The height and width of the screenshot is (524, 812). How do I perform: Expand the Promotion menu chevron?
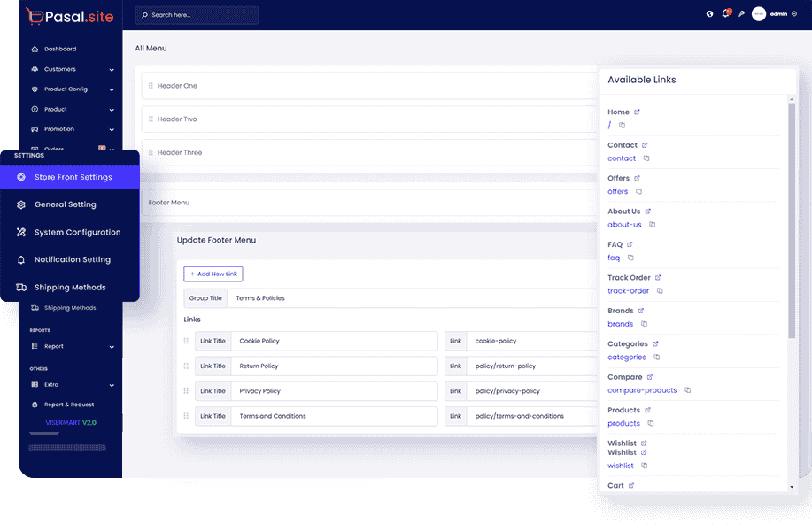pos(112,129)
